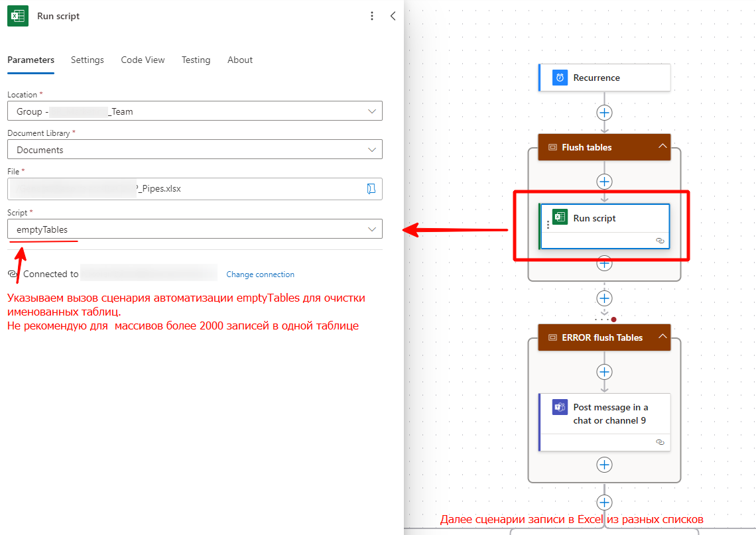The image size is (756, 535).
Task: Collapse the Run script panel with arrow
Action: 393,16
